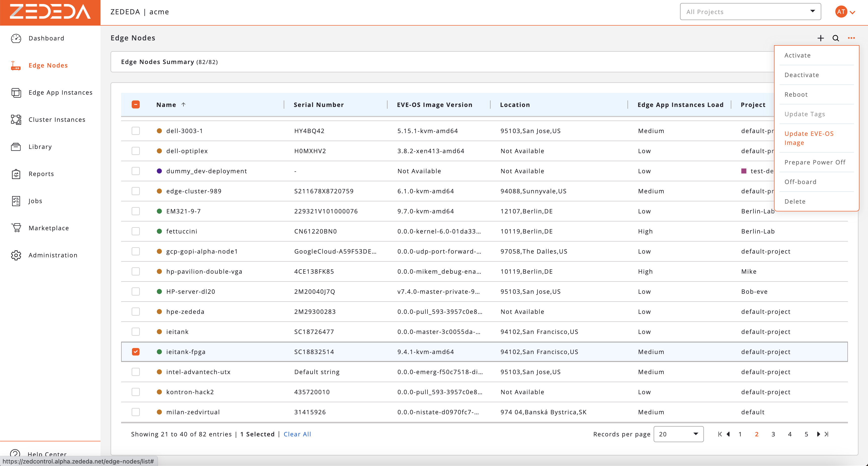This screenshot has height=466, width=868.
Task: Click the Clear All link
Action: (297, 434)
